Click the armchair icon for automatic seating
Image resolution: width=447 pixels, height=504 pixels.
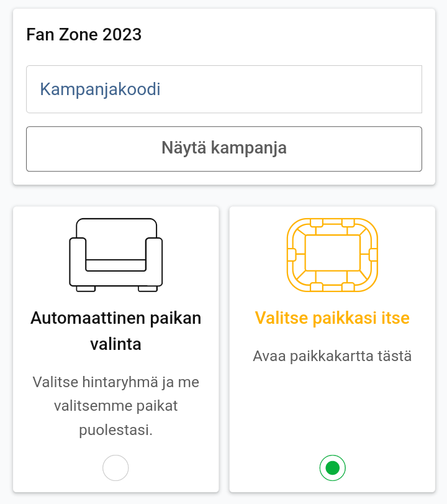click(x=115, y=255)
